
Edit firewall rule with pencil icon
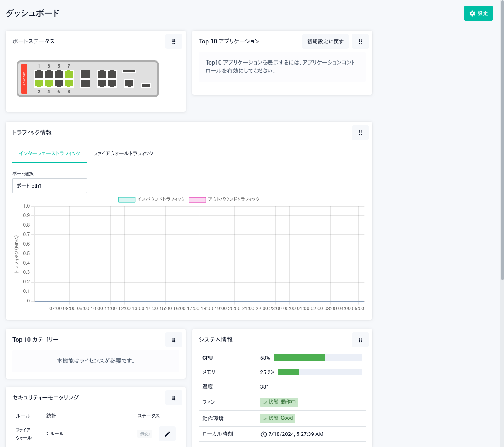pos(167,434)
